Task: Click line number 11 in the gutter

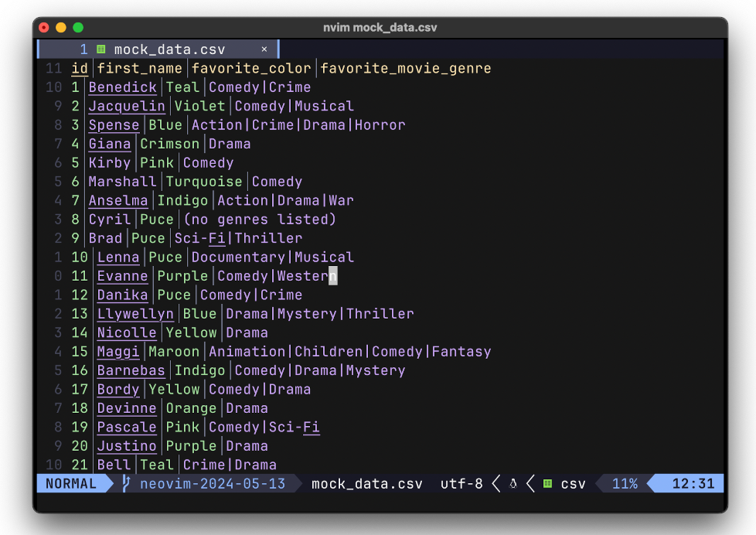Action: 53,68
